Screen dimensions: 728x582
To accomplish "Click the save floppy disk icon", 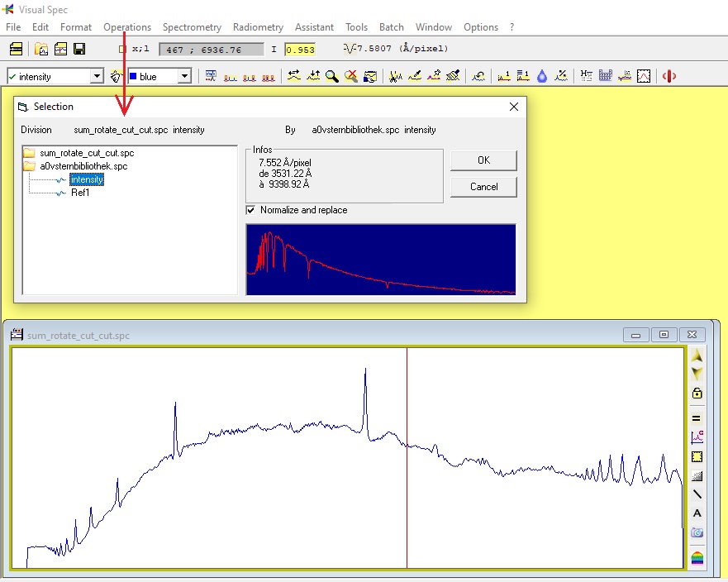I will (79, 49).
